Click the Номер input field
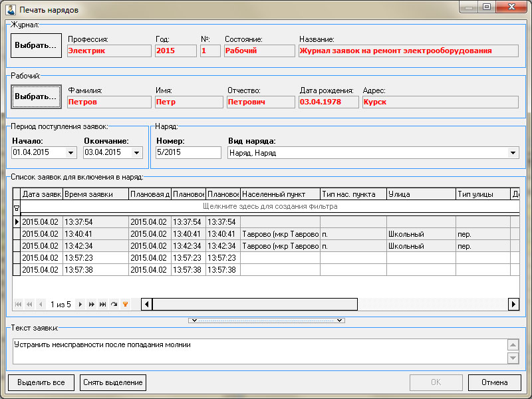 (188, 153)
